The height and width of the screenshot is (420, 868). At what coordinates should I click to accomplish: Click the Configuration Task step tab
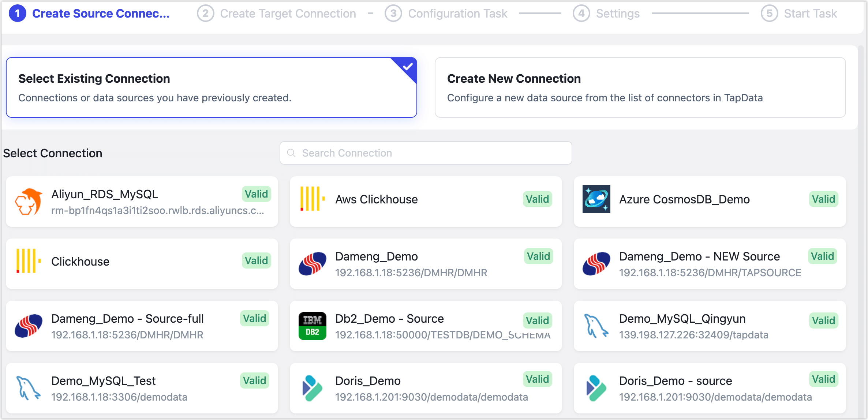pos(443,14)
